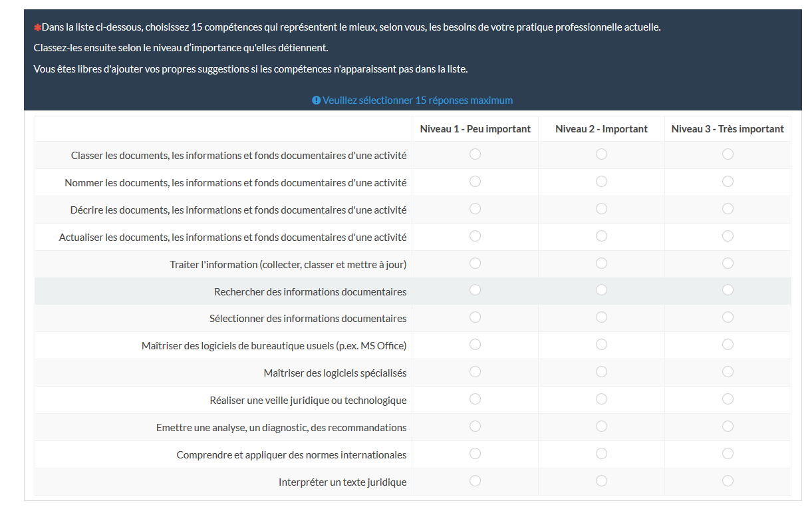Select Niveau 1 for 'Actualiser les documents'
Image resolution: width=812 pixels, height=509 pixels.
coord(475,236)
